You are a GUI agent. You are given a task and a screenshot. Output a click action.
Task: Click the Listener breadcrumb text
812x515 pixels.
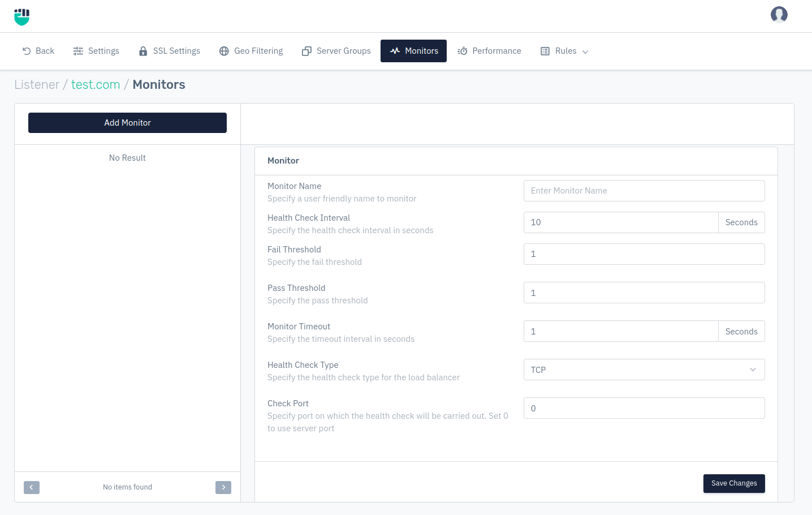(x=37, y=85)
